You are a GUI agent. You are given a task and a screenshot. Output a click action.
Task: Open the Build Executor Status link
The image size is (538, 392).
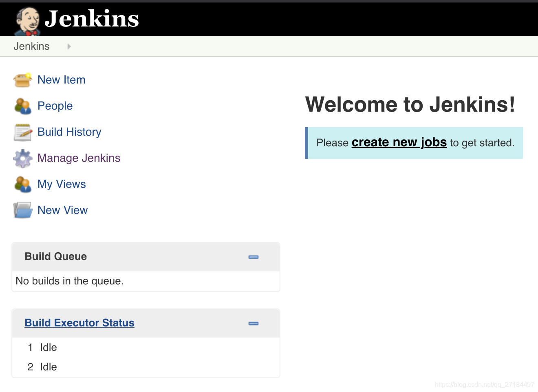pos(79,323)
